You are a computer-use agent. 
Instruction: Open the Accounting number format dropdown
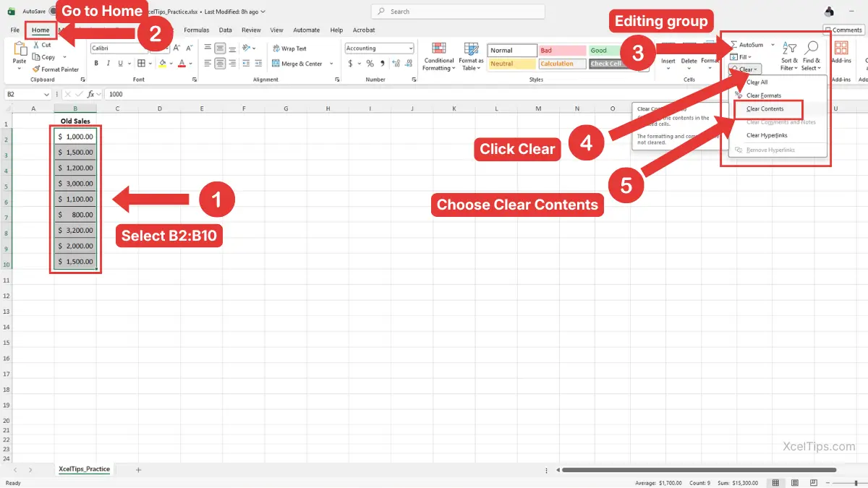pyautogui.click(x=410, y=48)
